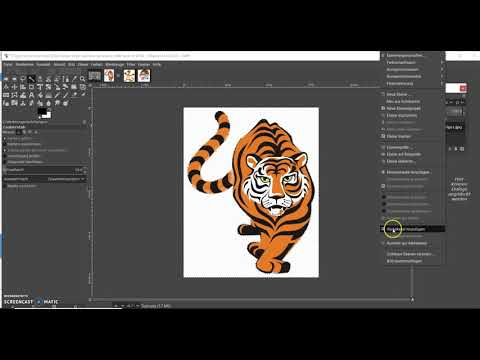Open the Ansicht menu
The height and width of the screenshot is (360, 480).
click(x=59, y=64)
